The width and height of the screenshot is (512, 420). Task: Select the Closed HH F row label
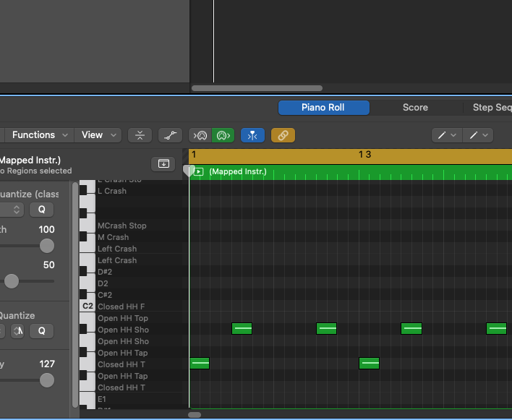tap(121, 307)
